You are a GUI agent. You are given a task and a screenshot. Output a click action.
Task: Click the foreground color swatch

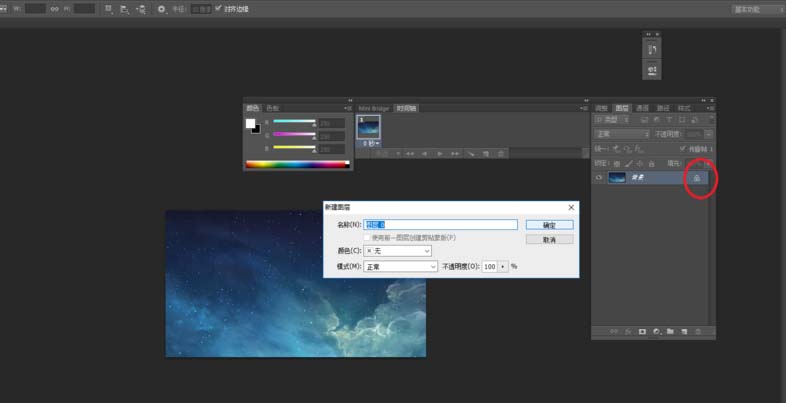(x=250, y=123)
